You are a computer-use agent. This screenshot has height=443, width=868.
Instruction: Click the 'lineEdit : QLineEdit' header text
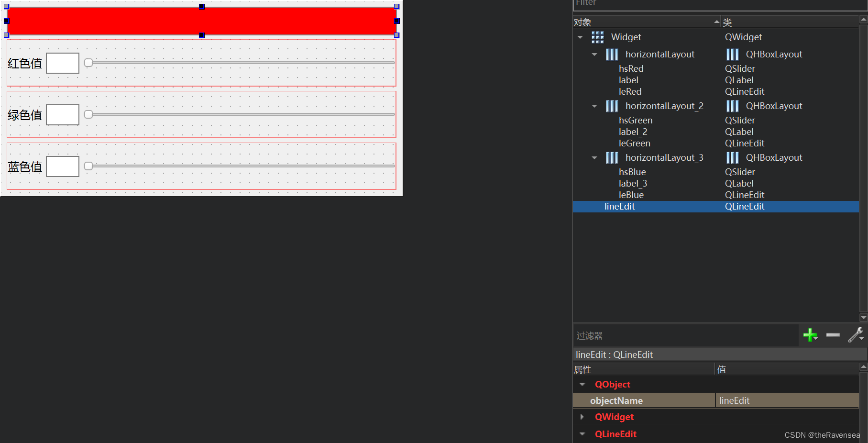[x=614, y=354]
